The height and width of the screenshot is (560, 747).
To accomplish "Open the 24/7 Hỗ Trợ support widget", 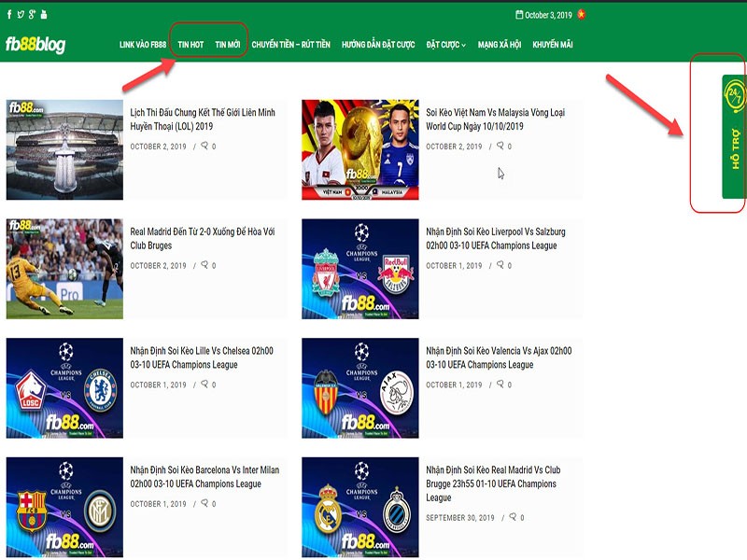I will tap(734, 136).
